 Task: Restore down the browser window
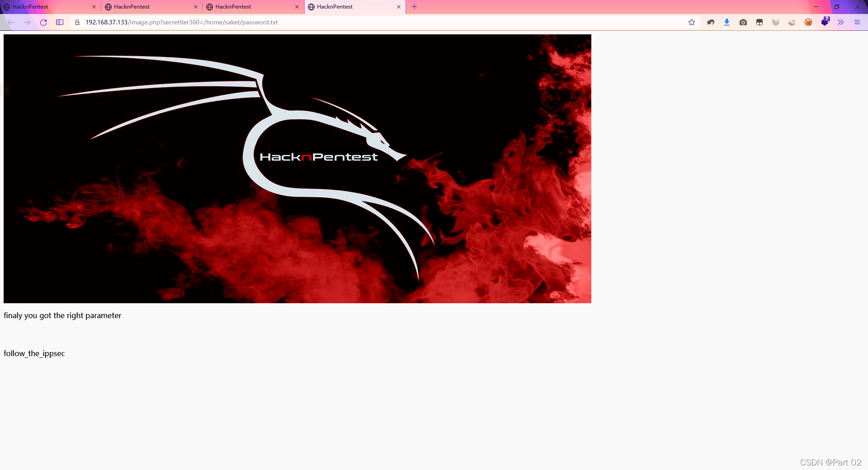click(x=837, y=7)
